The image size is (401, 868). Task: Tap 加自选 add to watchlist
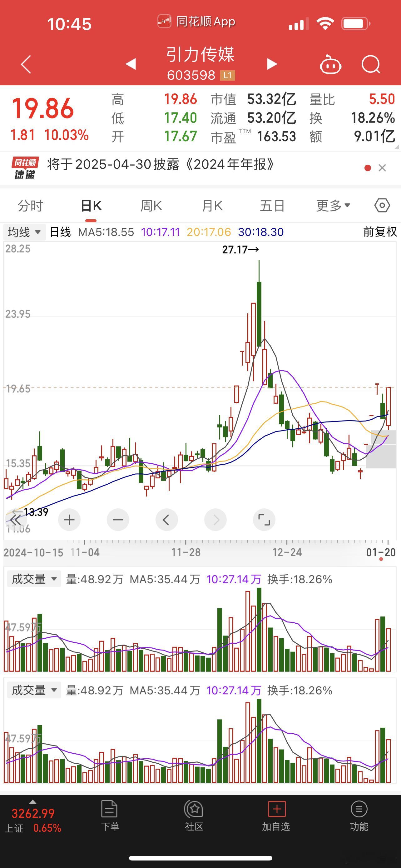(x=276, y=816)
